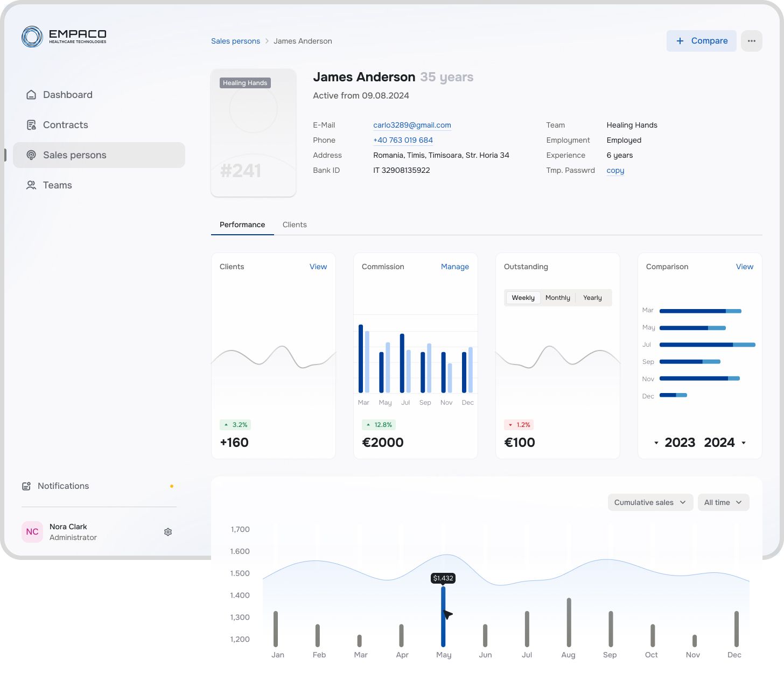Viewport: 784px width, 680px height.
Task: Expand the Cumulative sales dropdown
Action: pyautogui.click(x=650, y=502)
